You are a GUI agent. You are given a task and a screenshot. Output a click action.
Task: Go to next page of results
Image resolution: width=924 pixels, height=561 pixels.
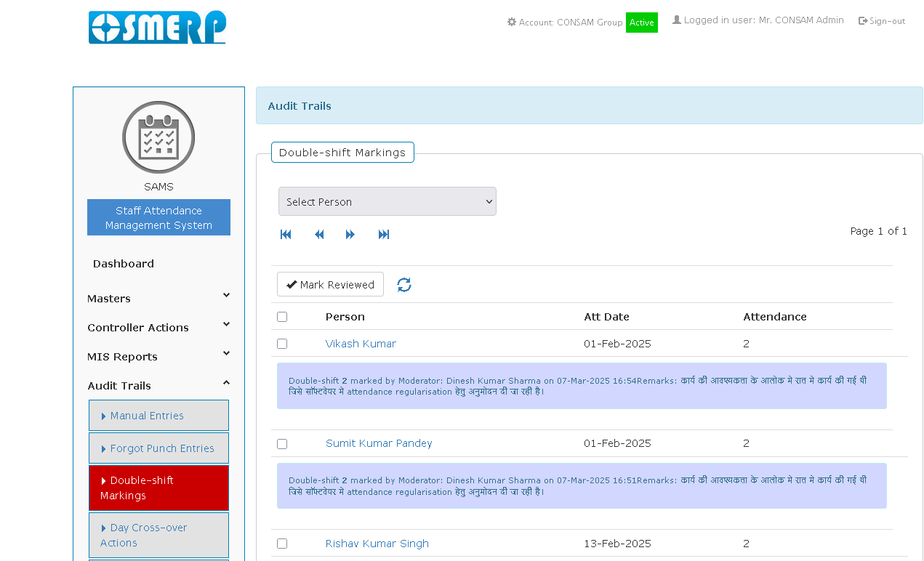pos(350,234)
